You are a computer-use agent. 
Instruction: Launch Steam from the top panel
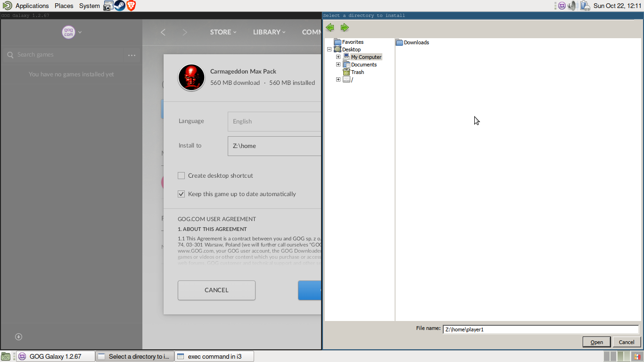tap(120, 6)
